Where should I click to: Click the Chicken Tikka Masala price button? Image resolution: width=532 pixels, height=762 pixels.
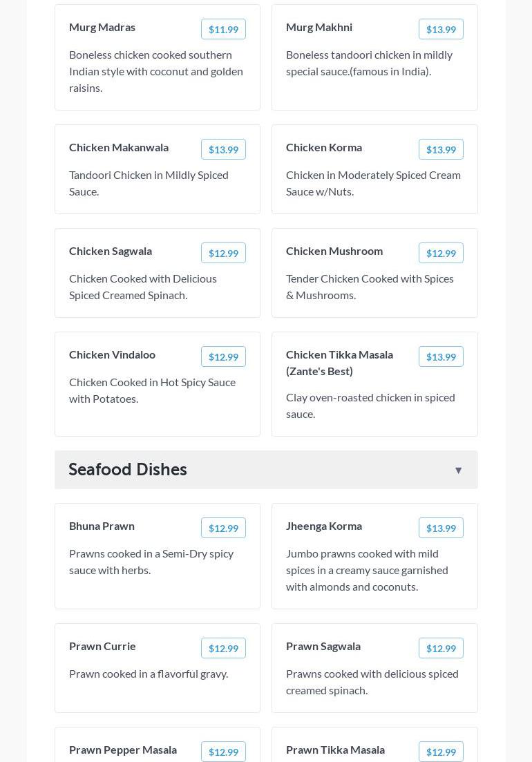click(x=441, y=356)
